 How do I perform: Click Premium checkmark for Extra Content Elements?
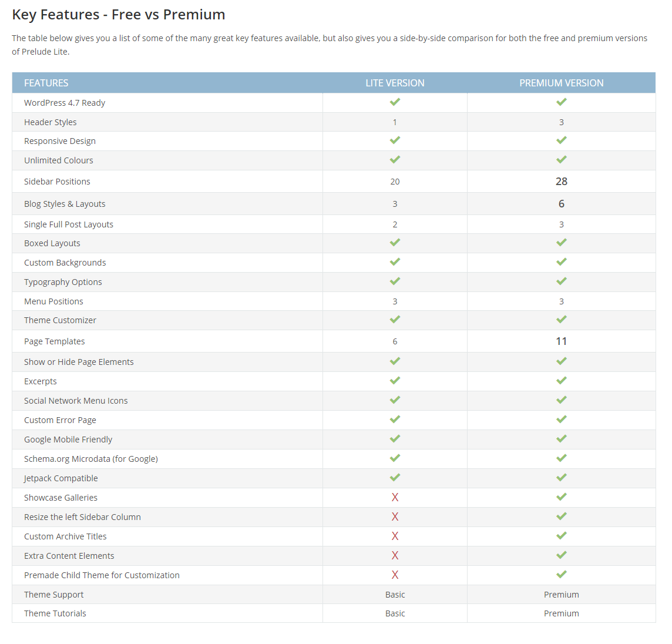562,555
